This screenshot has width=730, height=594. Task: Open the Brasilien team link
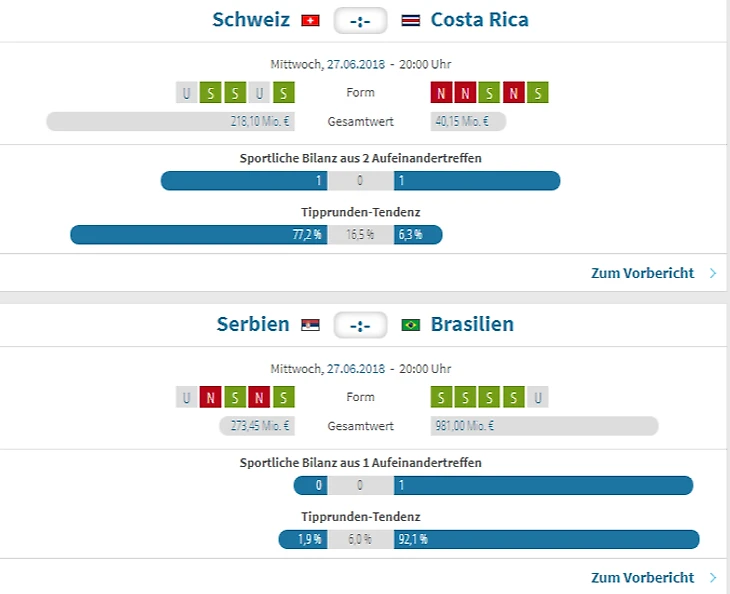[x=472, y=324]
